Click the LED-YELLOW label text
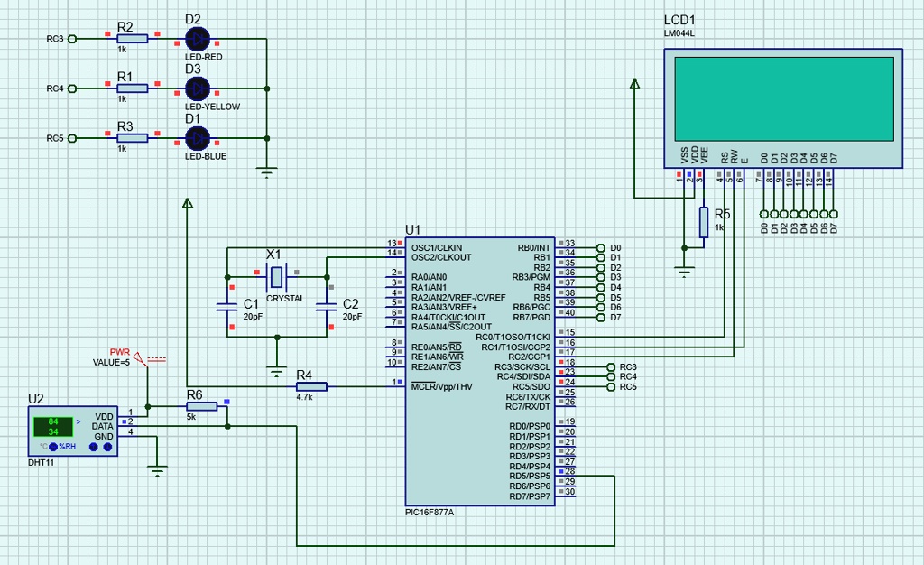924x565 pixels. point(213,107)
